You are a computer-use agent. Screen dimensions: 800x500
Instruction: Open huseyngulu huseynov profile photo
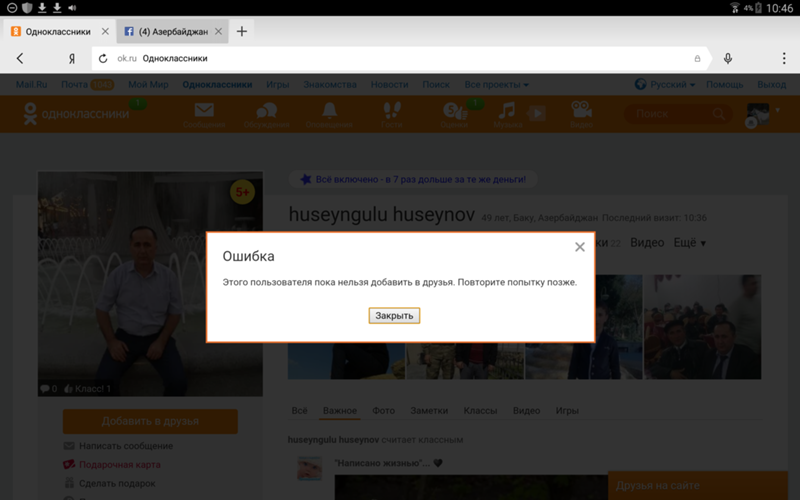(x=151, y=284)
